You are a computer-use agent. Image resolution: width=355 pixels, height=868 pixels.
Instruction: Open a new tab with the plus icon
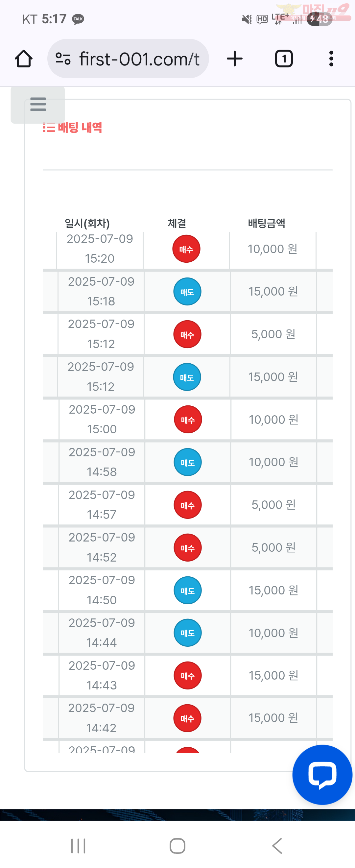click(235, 59)
